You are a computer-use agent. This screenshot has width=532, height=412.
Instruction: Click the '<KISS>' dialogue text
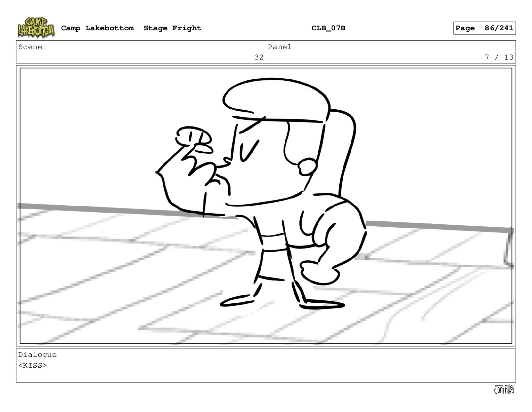[33, 365]
